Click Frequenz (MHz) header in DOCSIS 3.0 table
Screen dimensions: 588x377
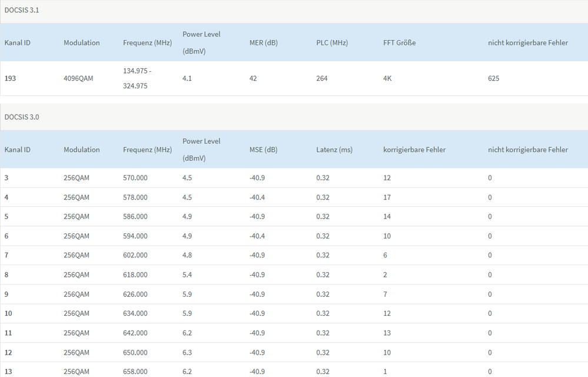[x=147, y=150]
